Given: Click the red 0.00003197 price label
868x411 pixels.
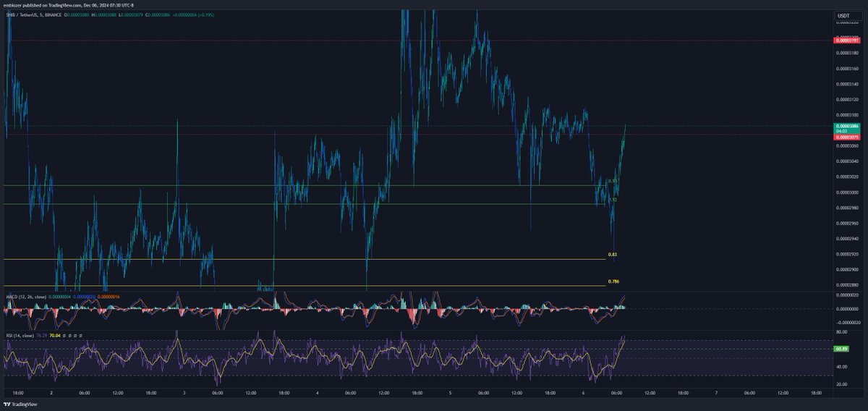Looking at the screenshot, I should [847, 41].
